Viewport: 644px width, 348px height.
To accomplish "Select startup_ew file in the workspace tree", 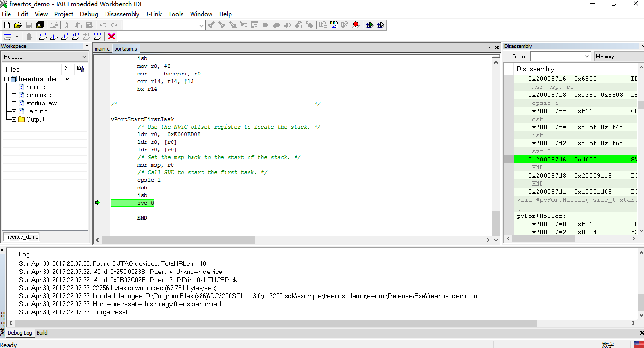I will click(43, 103).
